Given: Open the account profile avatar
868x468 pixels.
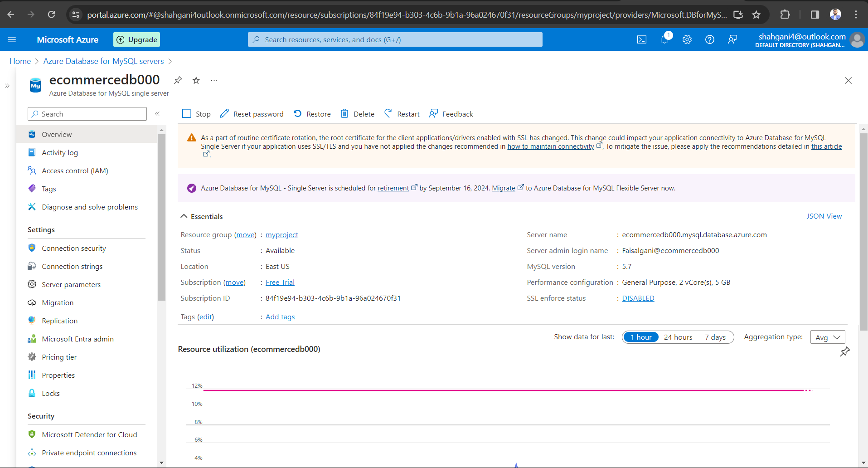Looking at the screenshot, I should pyautogui.click(x=857, y=39).
